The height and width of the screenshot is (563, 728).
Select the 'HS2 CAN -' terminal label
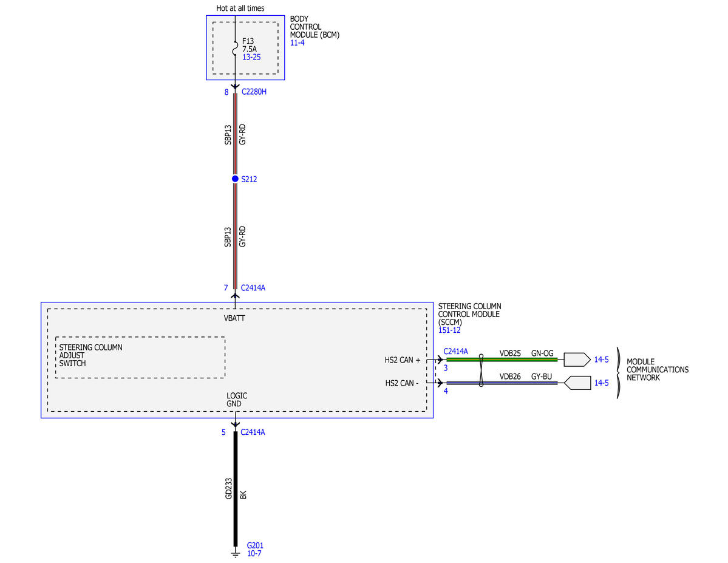click(x=402, y=383)
